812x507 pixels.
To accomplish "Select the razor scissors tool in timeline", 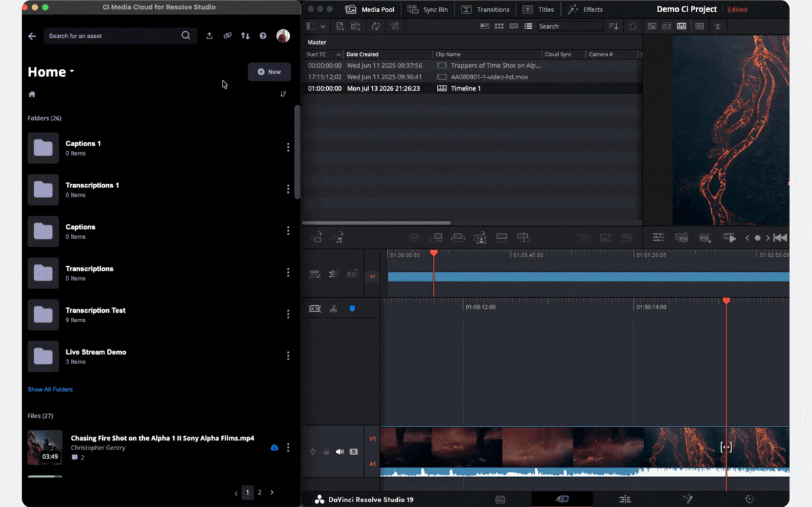I will pos(334,309).
